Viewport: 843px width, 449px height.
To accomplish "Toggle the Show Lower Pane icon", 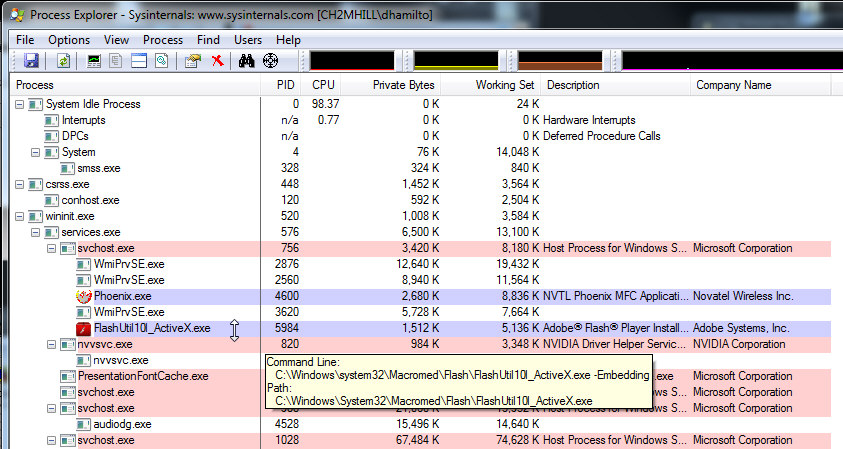I will pyautogui.click(x=139, y=61).
